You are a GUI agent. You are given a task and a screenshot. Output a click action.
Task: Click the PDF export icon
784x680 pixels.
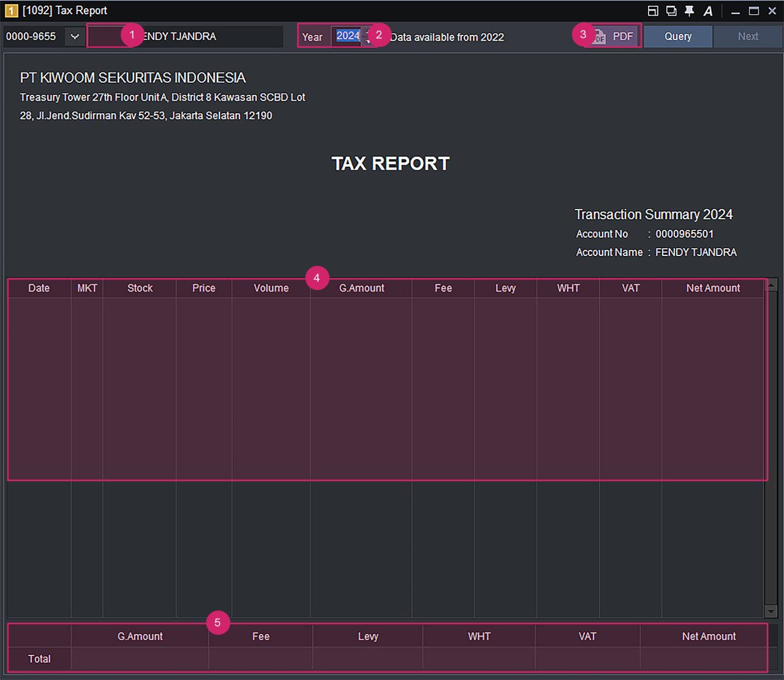tap(599, 37)
